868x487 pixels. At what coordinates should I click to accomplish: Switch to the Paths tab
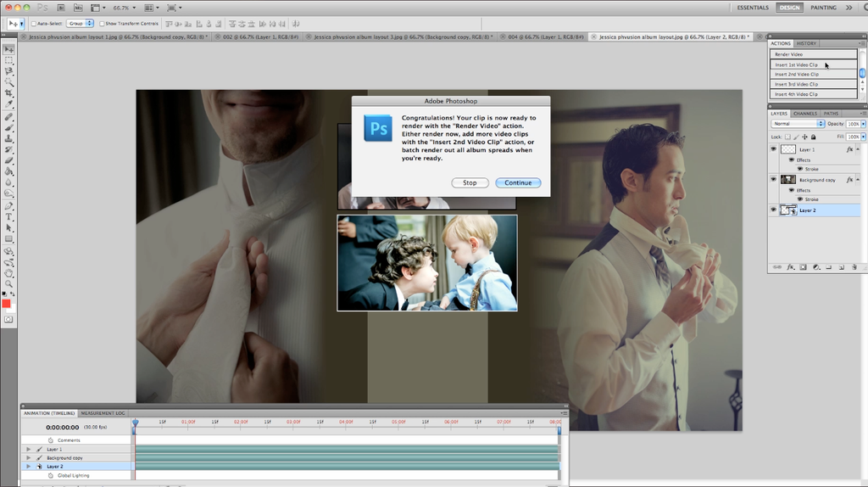tap(831, 113)
